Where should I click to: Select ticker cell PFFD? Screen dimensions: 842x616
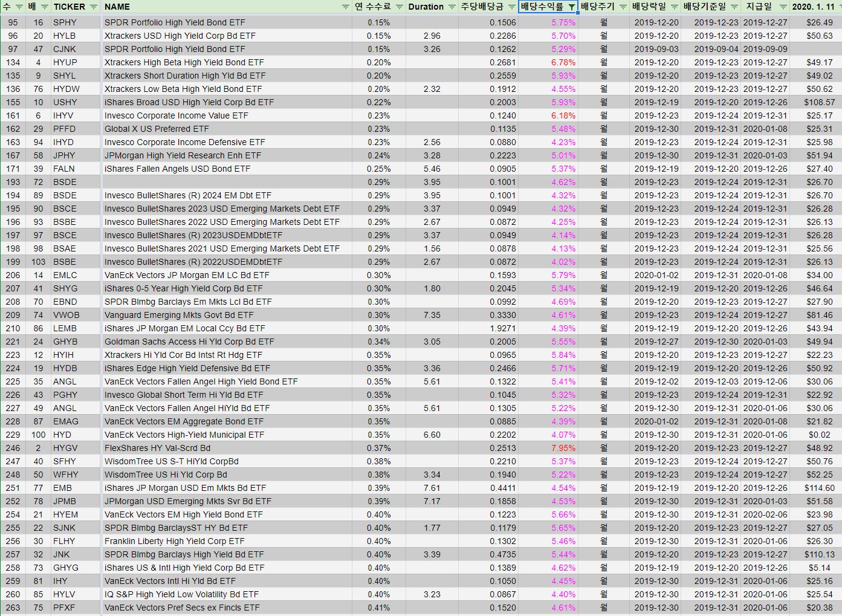pyautogui.click(x=75, y=129)
